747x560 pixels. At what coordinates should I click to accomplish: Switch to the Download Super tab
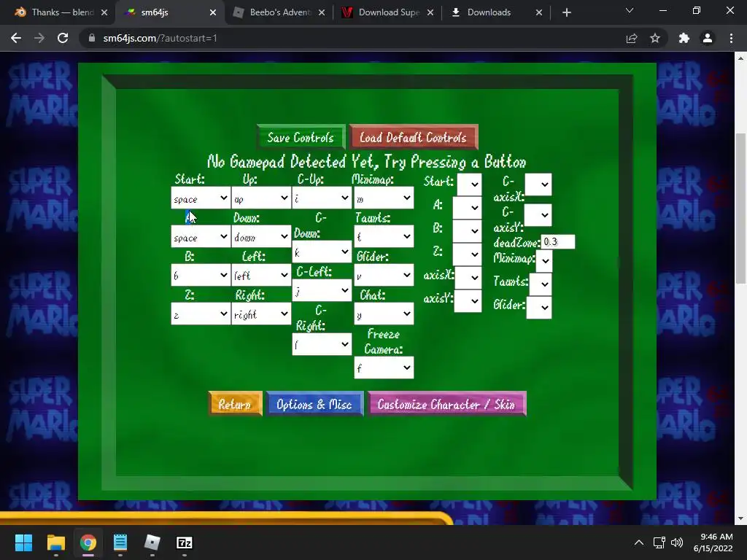pos(388,12)
